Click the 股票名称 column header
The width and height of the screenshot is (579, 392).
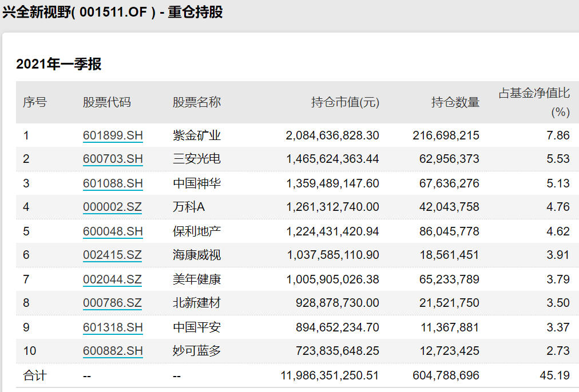click(196, 102)
